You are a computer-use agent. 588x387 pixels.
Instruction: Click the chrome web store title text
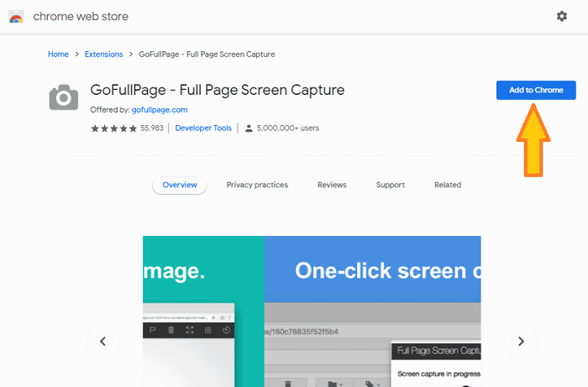(x=81, y=17)
